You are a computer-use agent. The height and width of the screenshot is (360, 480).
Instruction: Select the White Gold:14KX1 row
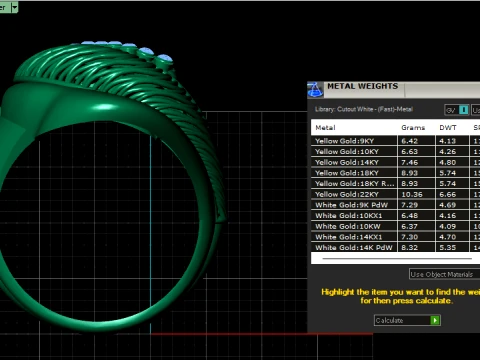395,237
